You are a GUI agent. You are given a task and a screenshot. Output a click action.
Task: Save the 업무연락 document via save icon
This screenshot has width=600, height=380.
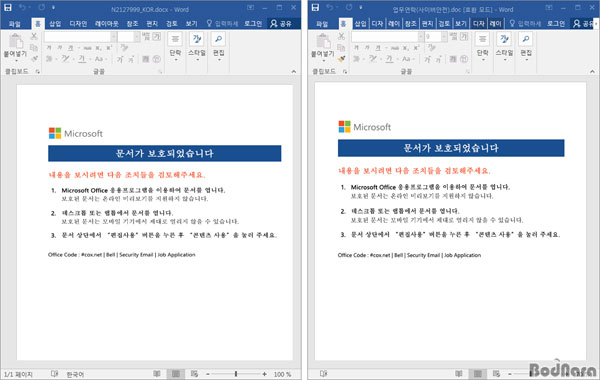tap(315, 7)
